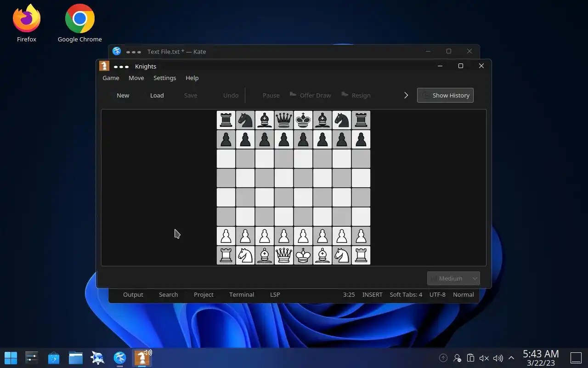Open the Terminal tab in Kate
The image size is (588, 368).
click(x=242, y=294)
